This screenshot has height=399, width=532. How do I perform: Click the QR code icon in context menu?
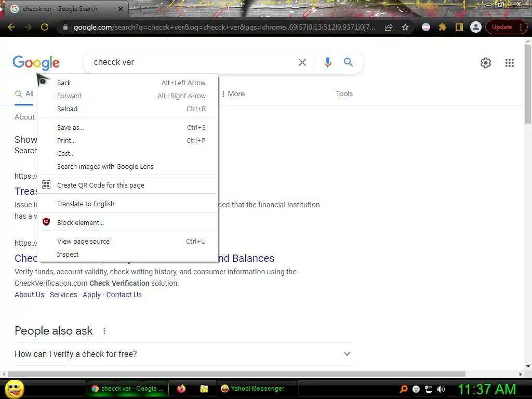[x=46, y=184]
